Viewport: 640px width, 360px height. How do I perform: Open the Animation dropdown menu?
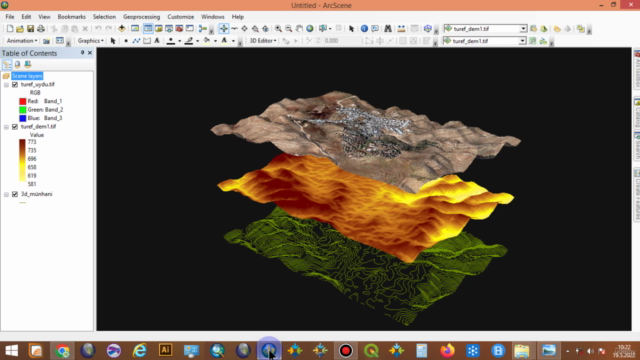(22, 41)
